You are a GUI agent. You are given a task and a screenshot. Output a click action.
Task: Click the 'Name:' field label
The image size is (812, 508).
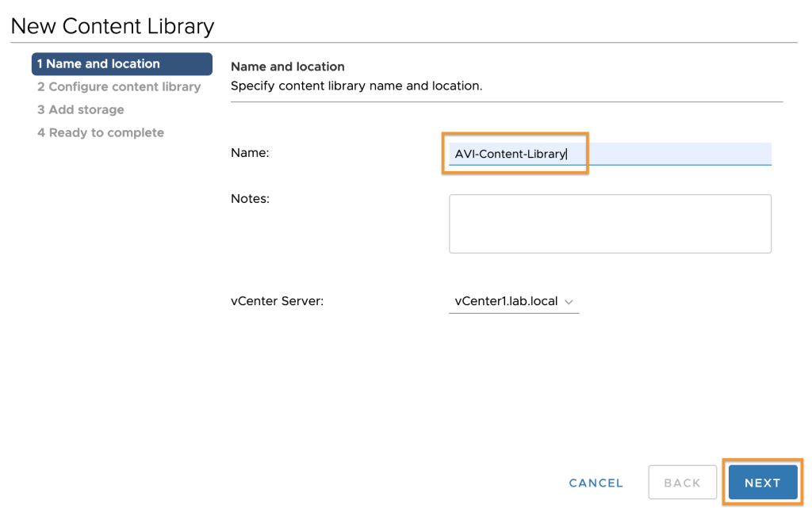point(250,153)
